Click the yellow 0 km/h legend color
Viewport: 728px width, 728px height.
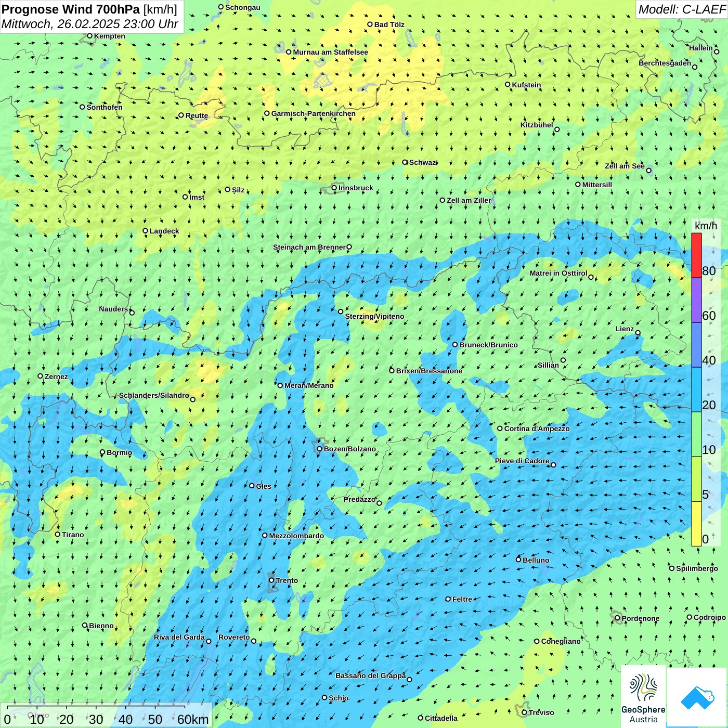tap(696, 524)
